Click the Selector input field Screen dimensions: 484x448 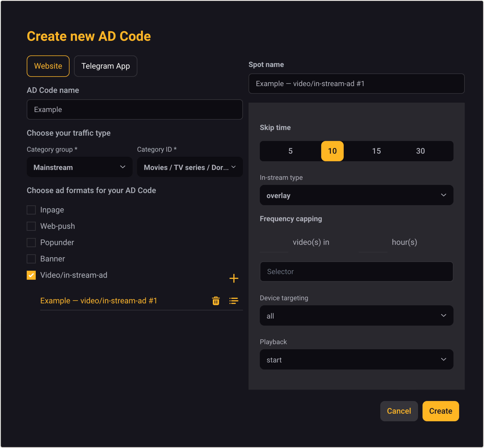(x=356, y=272)
